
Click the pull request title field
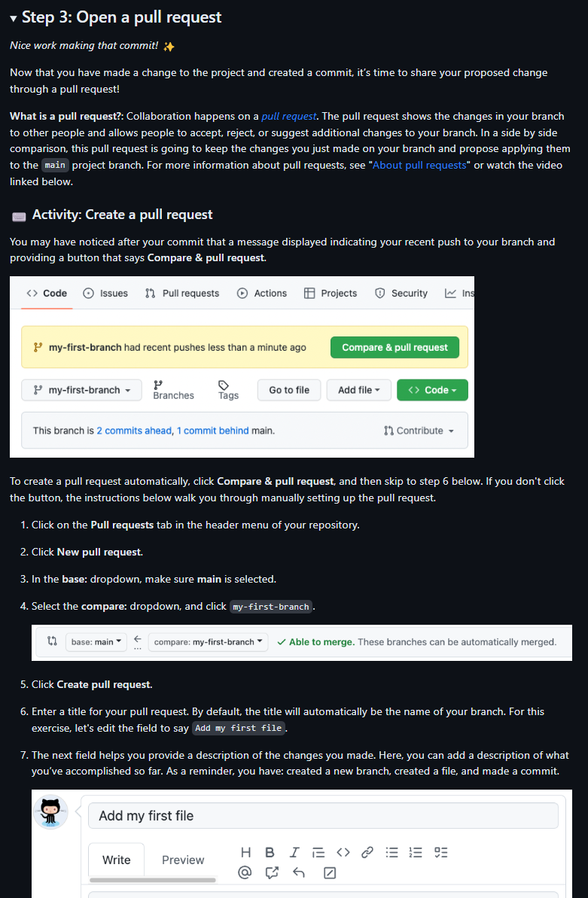[323, 815]
